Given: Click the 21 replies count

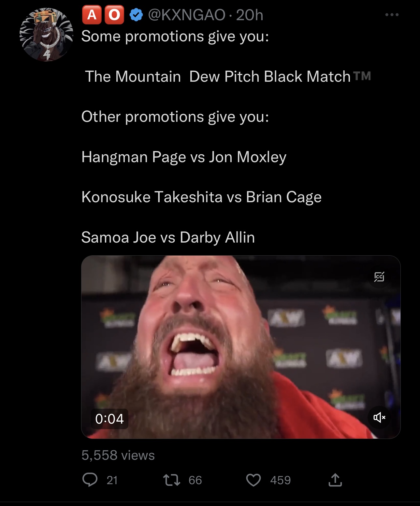Looking at the screenshot, I should tap(112, 480).
